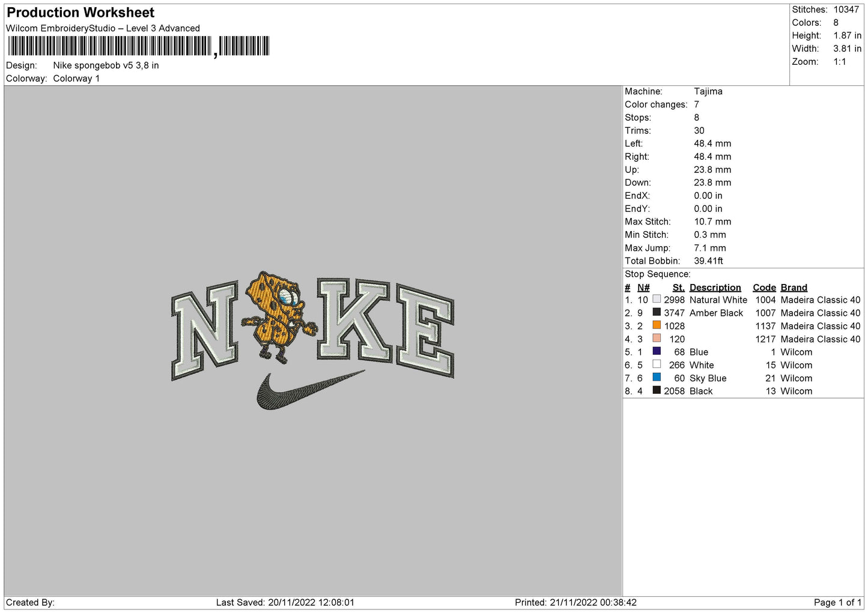Click the 'Created By:' footer label
The height and width of the screenshot is (613, 868).
[30, 602]
